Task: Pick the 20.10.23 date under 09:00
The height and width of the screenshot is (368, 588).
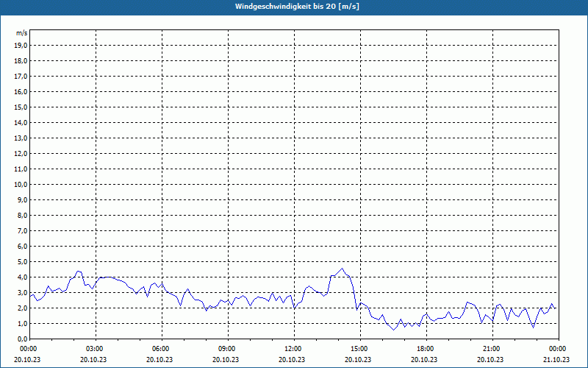Action: 226,359
